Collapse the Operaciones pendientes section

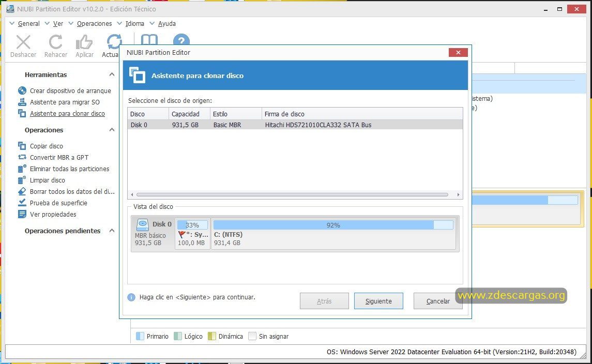pyautogui.click(x=112, y=230)
